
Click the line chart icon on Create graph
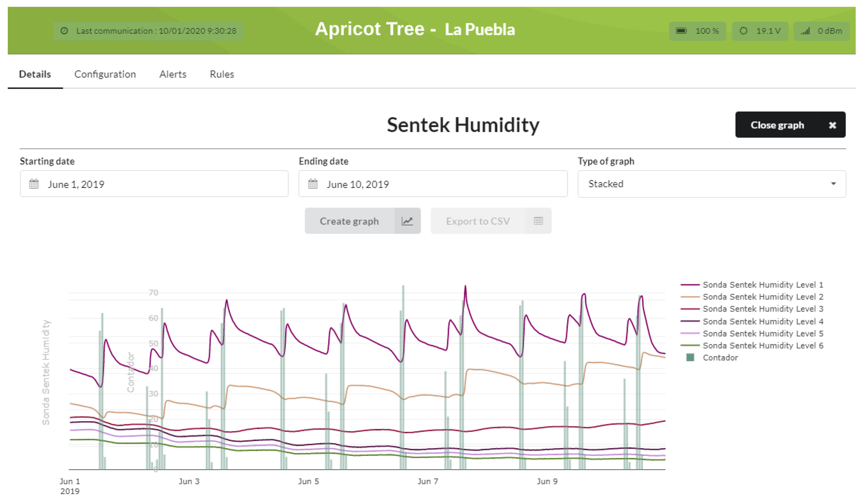(x=407, y=221)
